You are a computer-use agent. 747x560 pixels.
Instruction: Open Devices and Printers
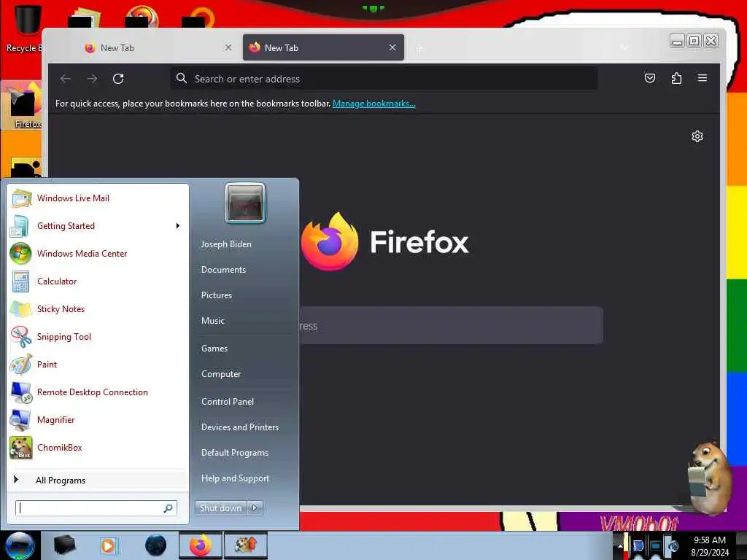tap(240, 427)
